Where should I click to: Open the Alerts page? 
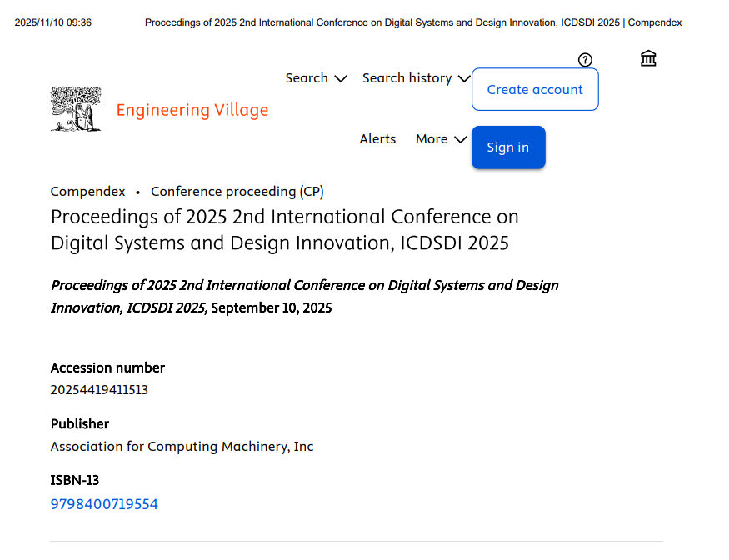pos(377,139)
